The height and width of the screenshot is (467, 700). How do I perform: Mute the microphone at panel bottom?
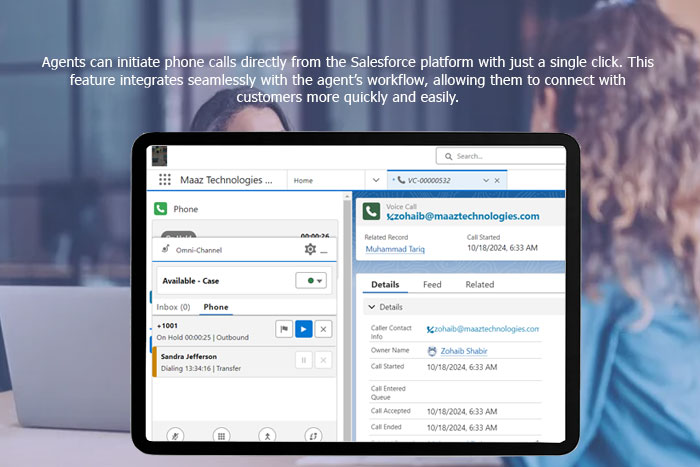click(x=175, y=435)
